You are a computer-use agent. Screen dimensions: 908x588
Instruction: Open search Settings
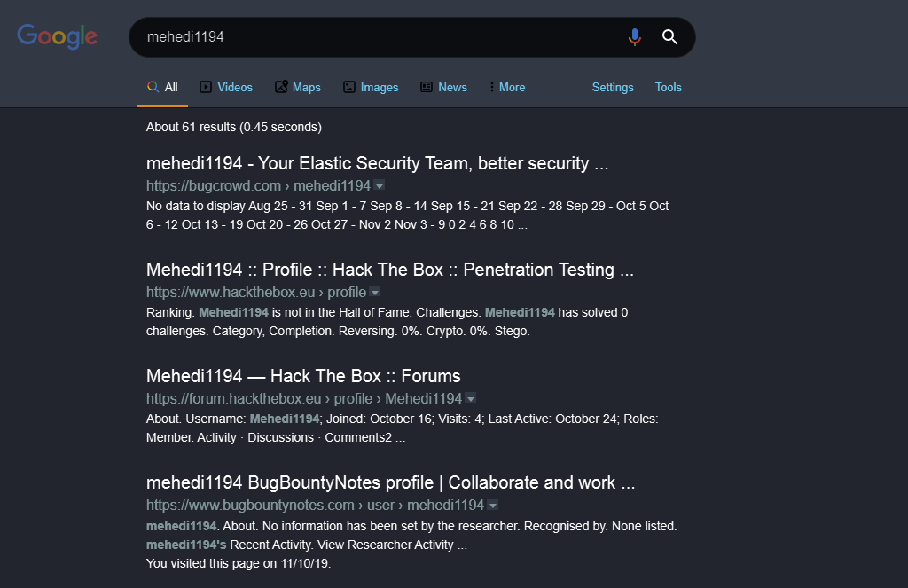tap(613, 88)
